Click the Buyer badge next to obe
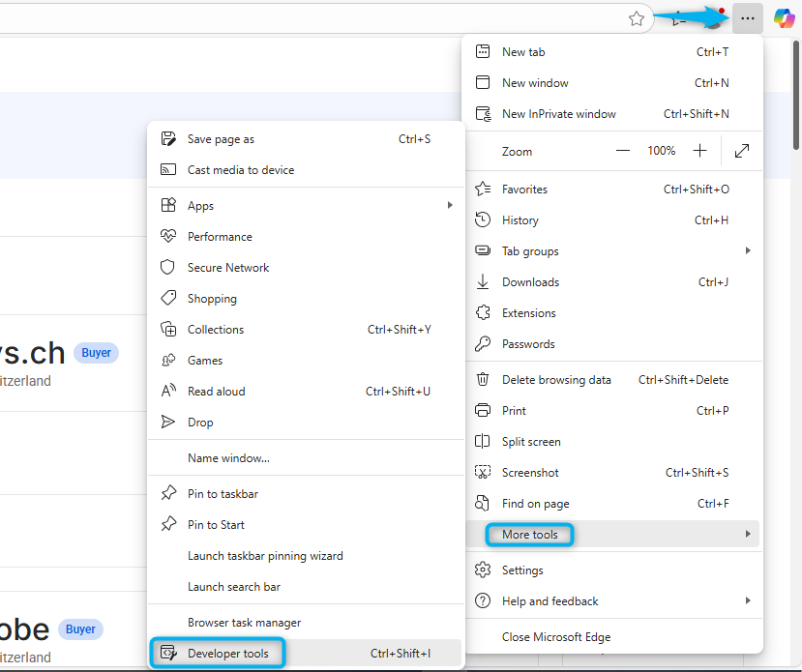The image size is (802, 672). tap(80, 629)
